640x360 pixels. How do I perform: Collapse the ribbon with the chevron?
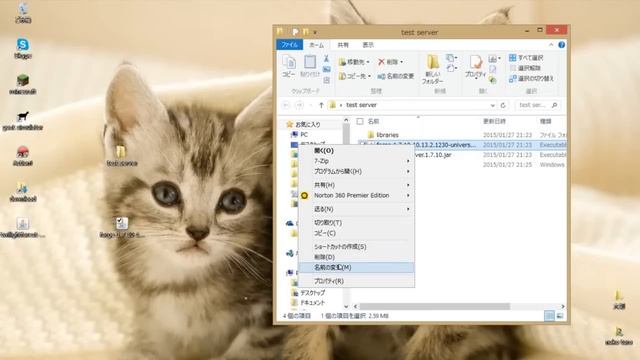point(551,45)
